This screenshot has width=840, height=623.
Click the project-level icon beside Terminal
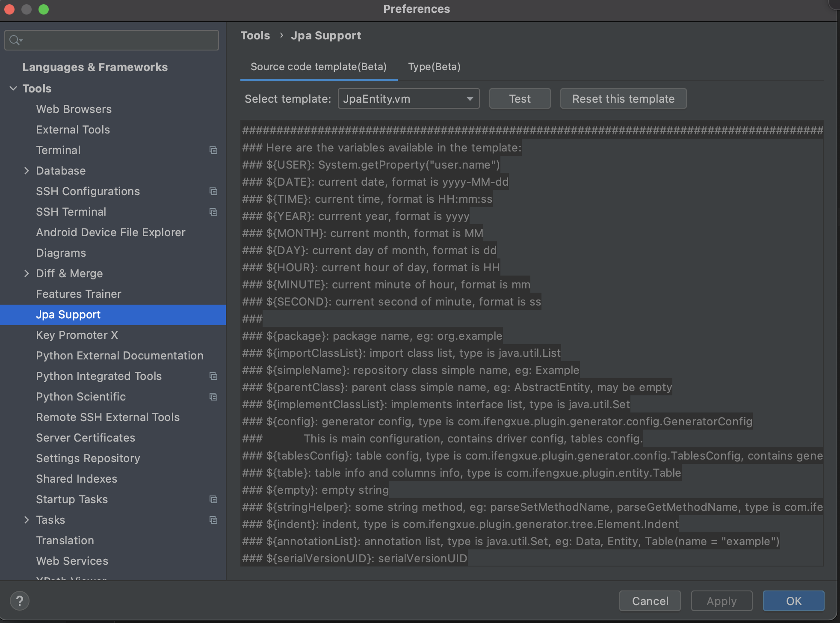pos(213,150)
